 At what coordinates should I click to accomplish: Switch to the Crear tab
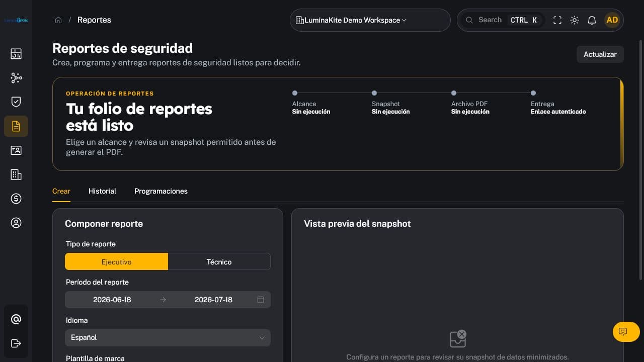point(61,192)
